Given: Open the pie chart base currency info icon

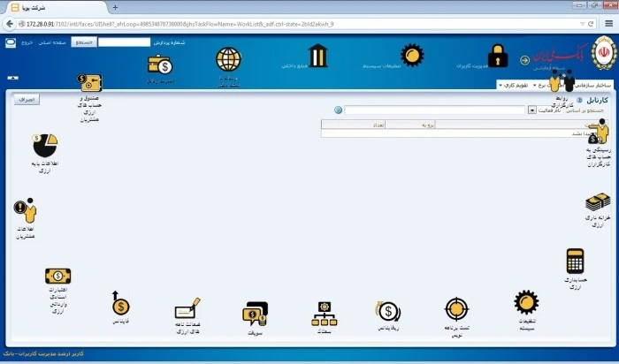Looking at the screenshot, I should pyautogui.click(x=44, y=146).
